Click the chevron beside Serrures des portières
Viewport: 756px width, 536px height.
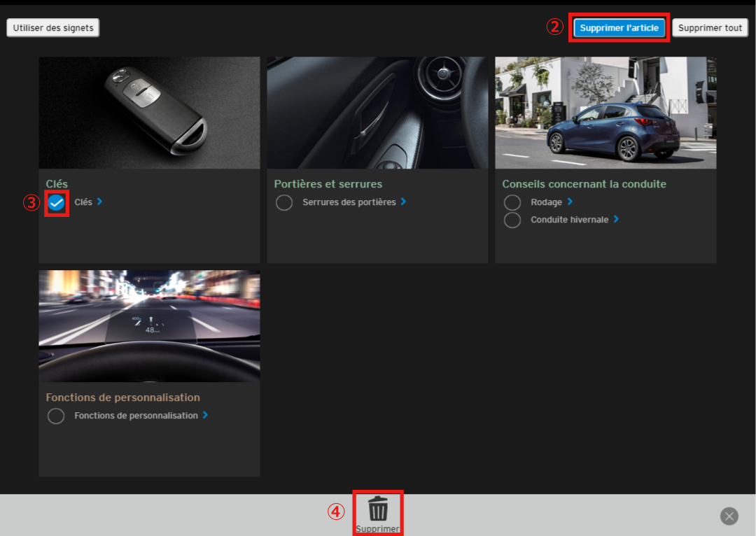click(403, 202)
